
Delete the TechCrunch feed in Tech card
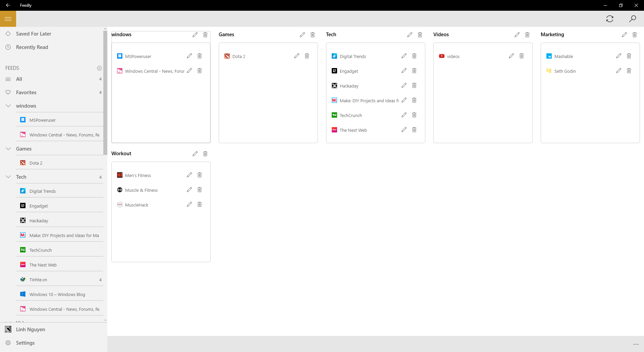[414, 115]
